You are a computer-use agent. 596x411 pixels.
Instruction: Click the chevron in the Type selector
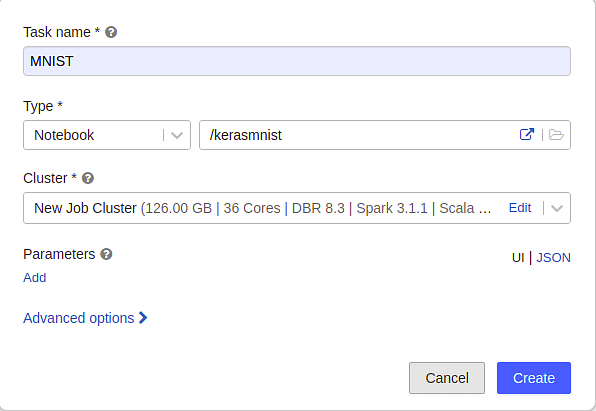(x=177, y=135)
